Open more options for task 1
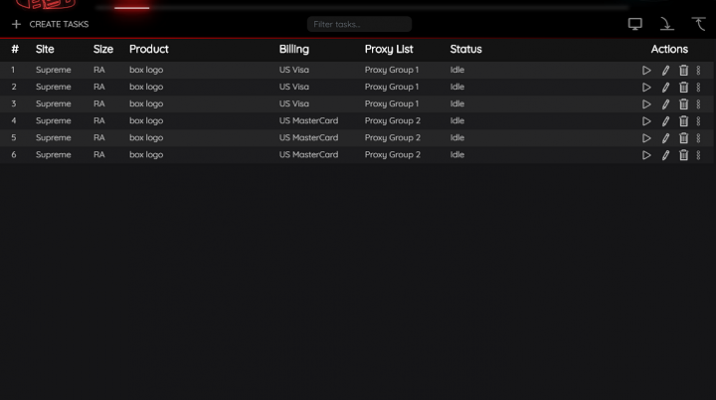This screenshot has height=400, width=716. pyautogui.click(x=698, y=71)
